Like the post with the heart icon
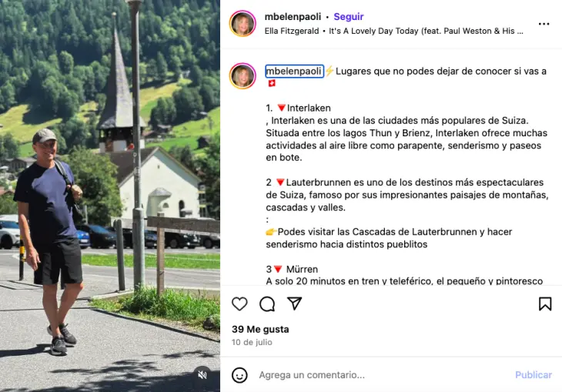This screenshot has height=392, width=562. tap(239, 303)
